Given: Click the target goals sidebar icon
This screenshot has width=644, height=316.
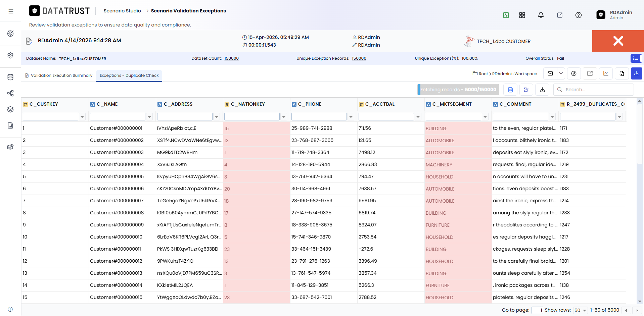Looking at the screenshot, I should (x=11, y=34).
